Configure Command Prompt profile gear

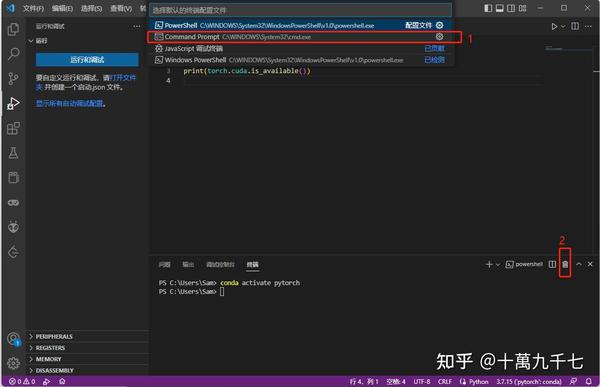pyautogui.click(x=439, y=37)
